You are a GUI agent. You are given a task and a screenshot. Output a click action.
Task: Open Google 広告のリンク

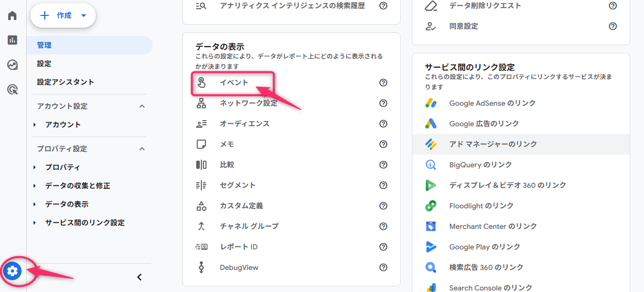click(x=484, y=124)
